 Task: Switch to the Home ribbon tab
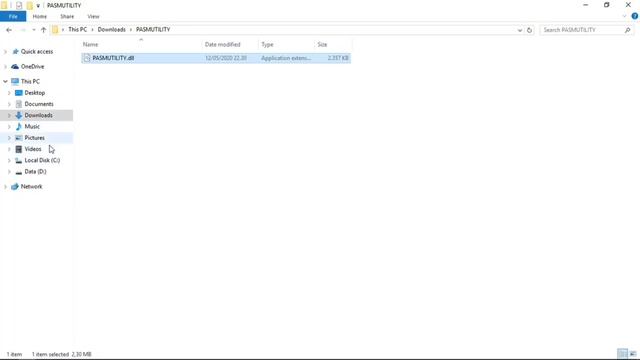pos(40,16)
